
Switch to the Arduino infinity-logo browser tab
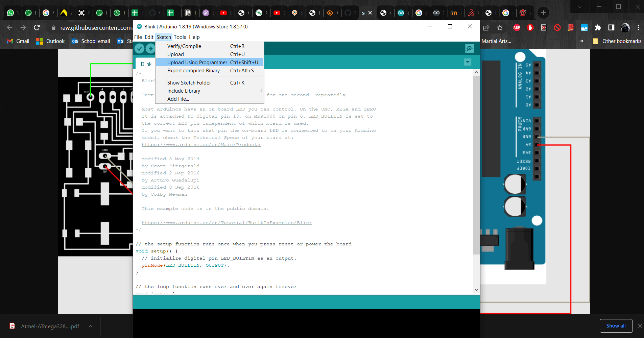(401, 13)
